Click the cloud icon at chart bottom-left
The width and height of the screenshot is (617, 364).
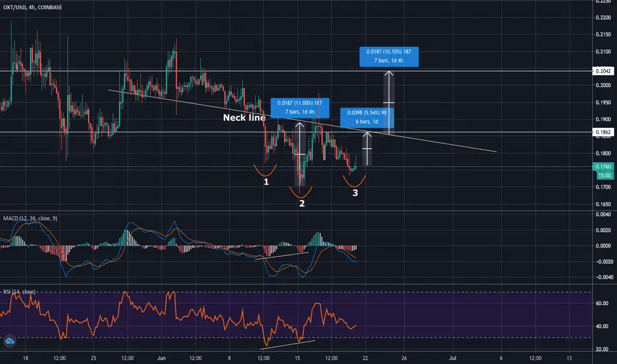tap(9, 341)
